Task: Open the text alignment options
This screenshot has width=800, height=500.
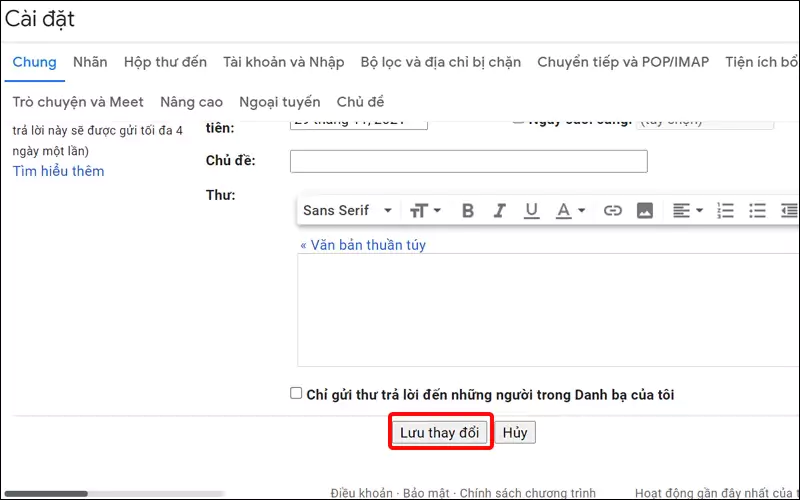Action: tap(687, 210)
